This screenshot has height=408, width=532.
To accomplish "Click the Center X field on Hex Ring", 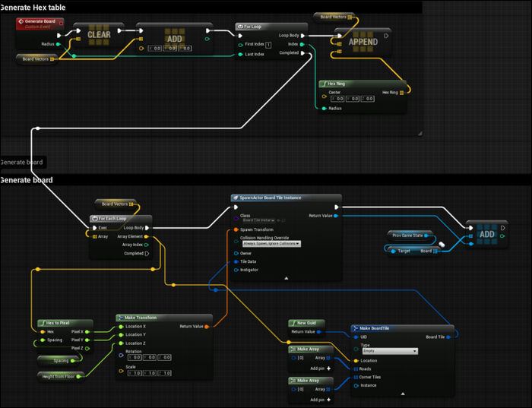I will click(337, 99).
